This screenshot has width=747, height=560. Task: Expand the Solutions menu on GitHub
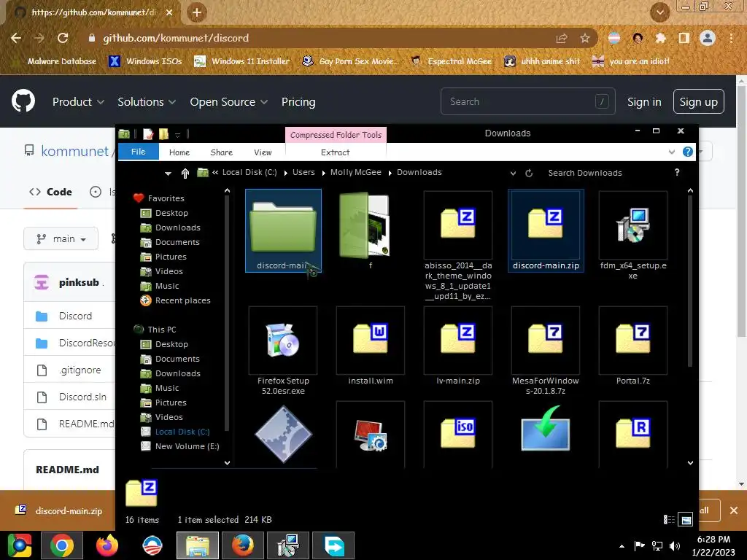[x=147, y=102]
